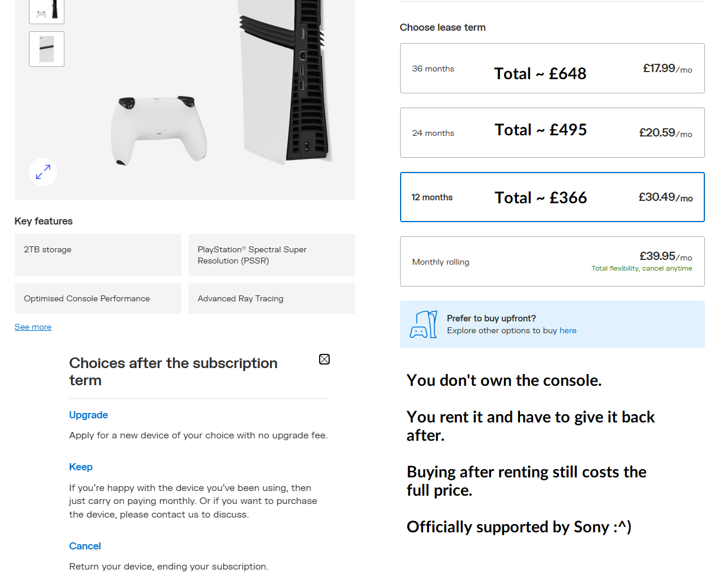
Task: Choose the 24 months lease term
Action: click(x=552, y=133)
